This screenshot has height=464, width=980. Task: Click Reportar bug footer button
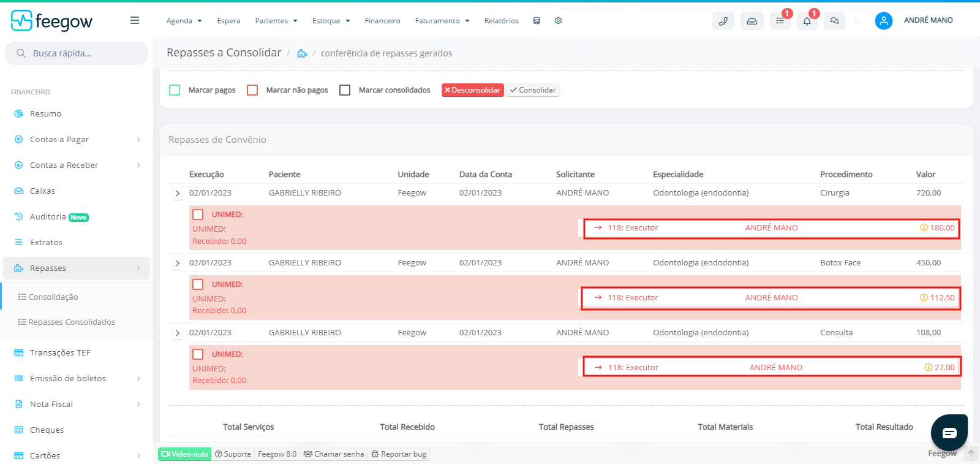(399, 454)
